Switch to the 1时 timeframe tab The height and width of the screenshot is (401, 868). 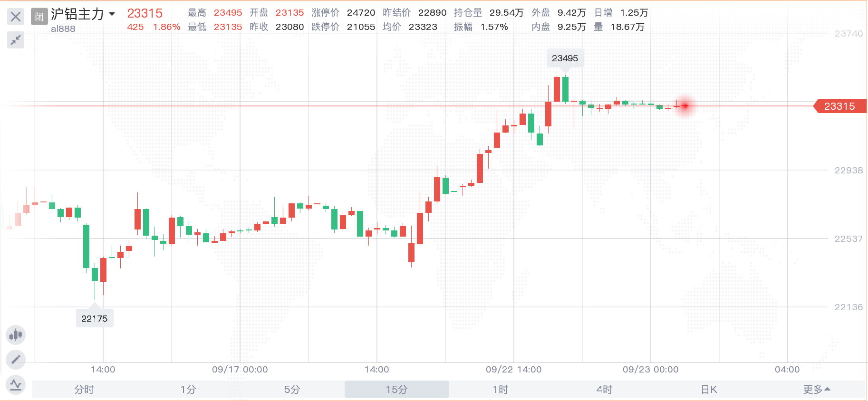pyautogui.click(x=501, y=390)
